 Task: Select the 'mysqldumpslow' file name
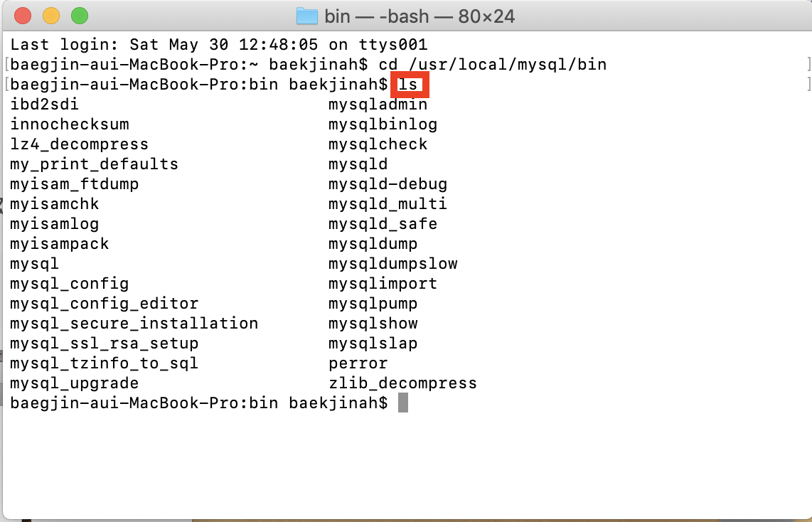pos(393,264)
